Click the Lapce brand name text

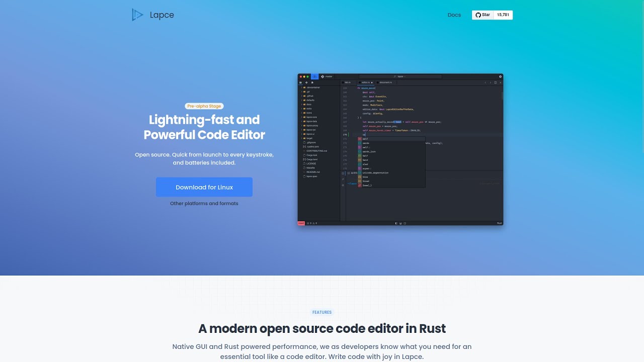[x=162, y=15]
